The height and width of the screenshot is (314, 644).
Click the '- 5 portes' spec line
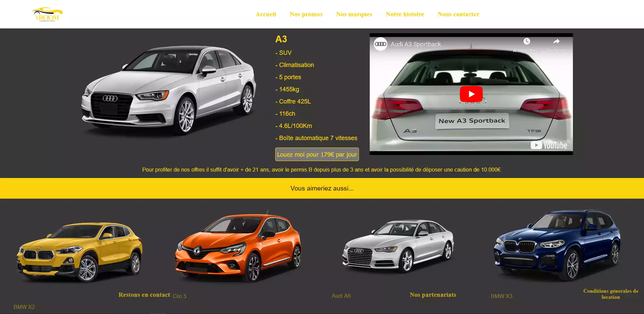tap(288, 77)
